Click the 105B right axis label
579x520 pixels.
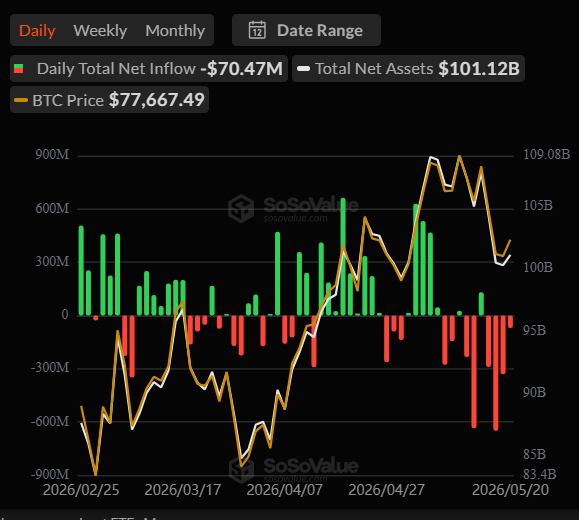(538, 205)
